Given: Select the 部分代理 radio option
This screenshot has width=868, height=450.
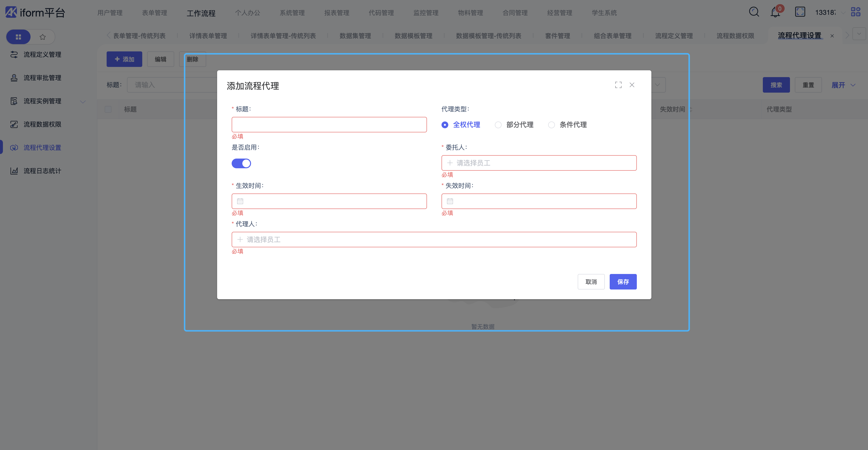Looking at the screenshot, I should click(498, 125).
